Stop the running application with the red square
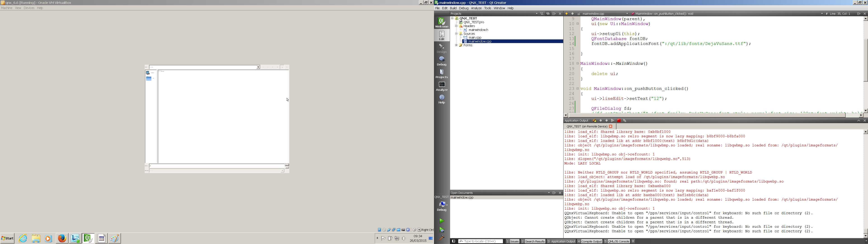The height and width of the screenshot is (244, 868). tap(619, 121)
